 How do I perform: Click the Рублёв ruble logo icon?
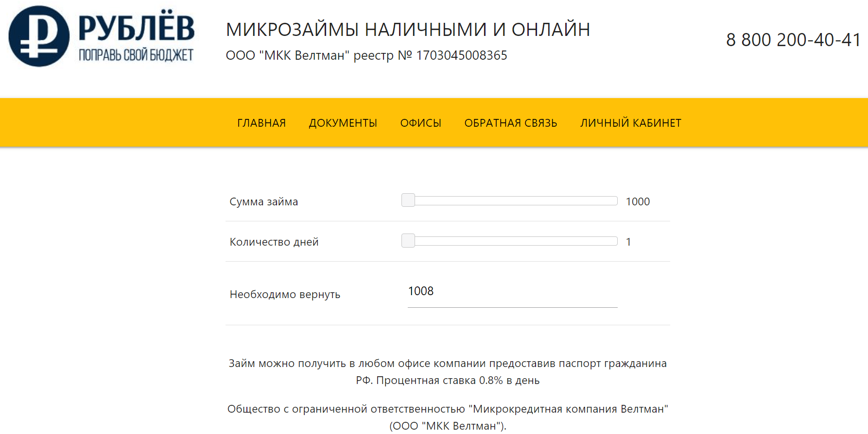pos(39,36)
